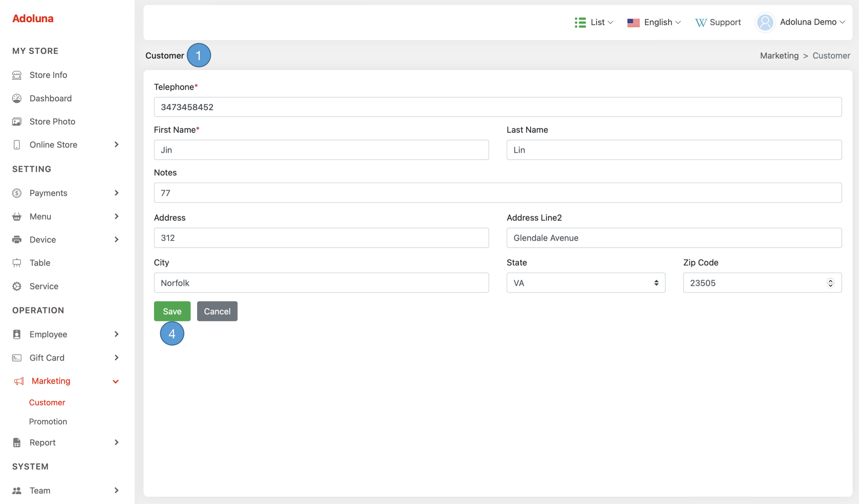Open the List dropdown

(594, 22)
